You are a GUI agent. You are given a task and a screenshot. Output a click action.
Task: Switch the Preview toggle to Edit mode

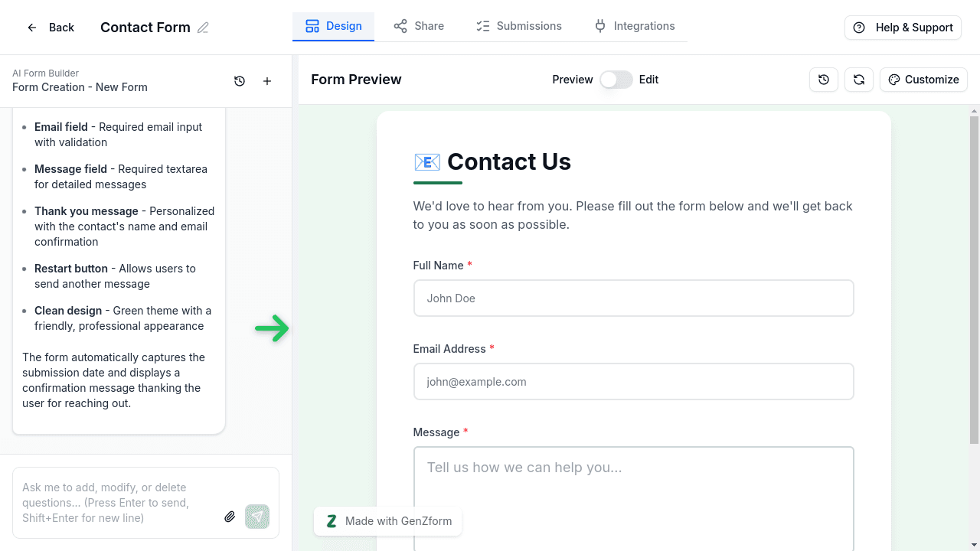(x=616, y=79)
